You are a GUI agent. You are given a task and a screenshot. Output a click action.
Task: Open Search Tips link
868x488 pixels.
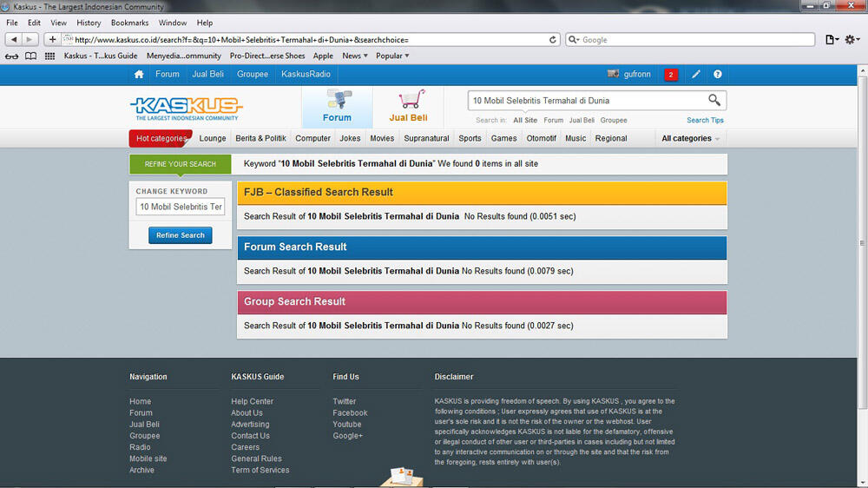[x=705, y=120]
